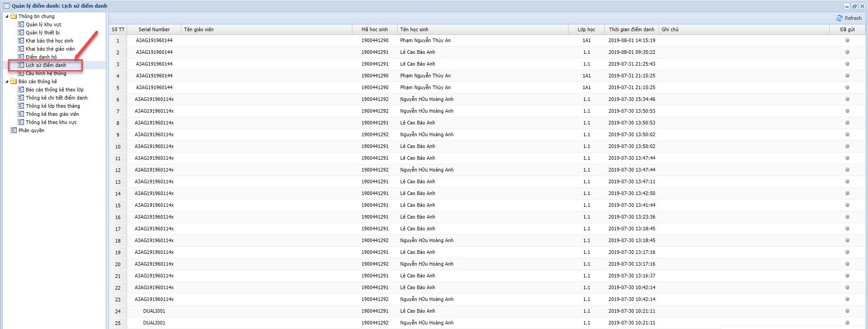
Task: Click the Refresh icon in the toolbar
Action: pos(840,18)
